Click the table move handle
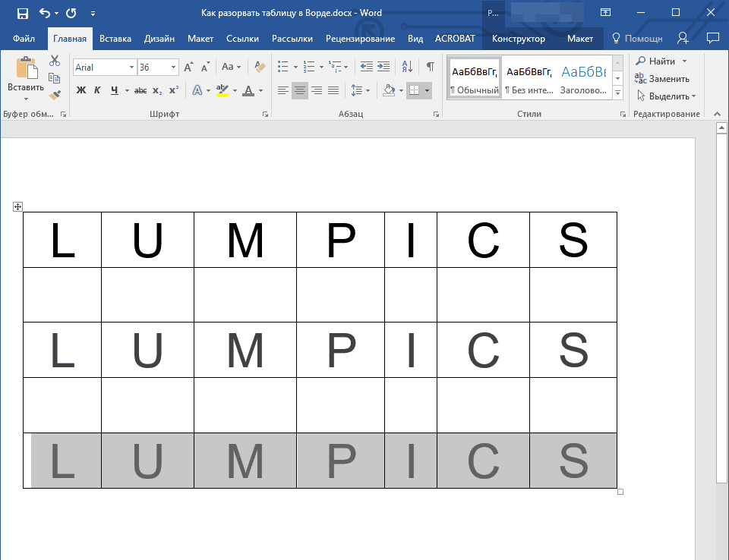 pyautogui.click(x=18, y=207)
